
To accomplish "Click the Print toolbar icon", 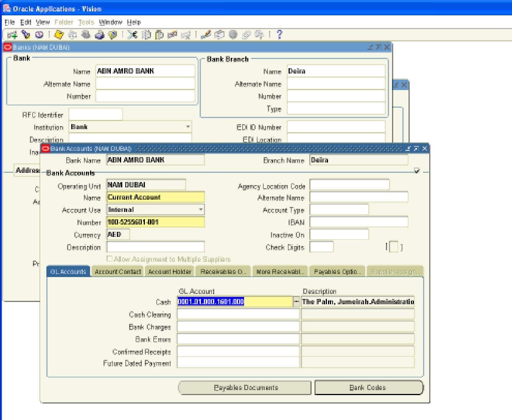I will point(99,35).
